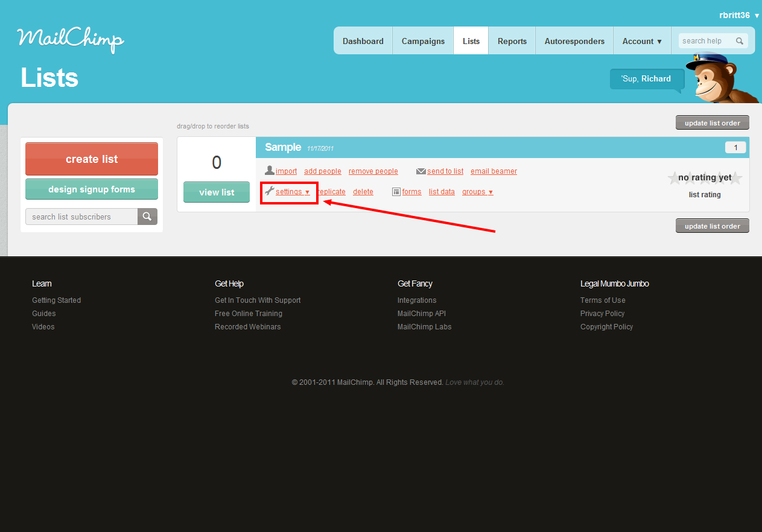Click the subscriber count 0

point(217,162)
